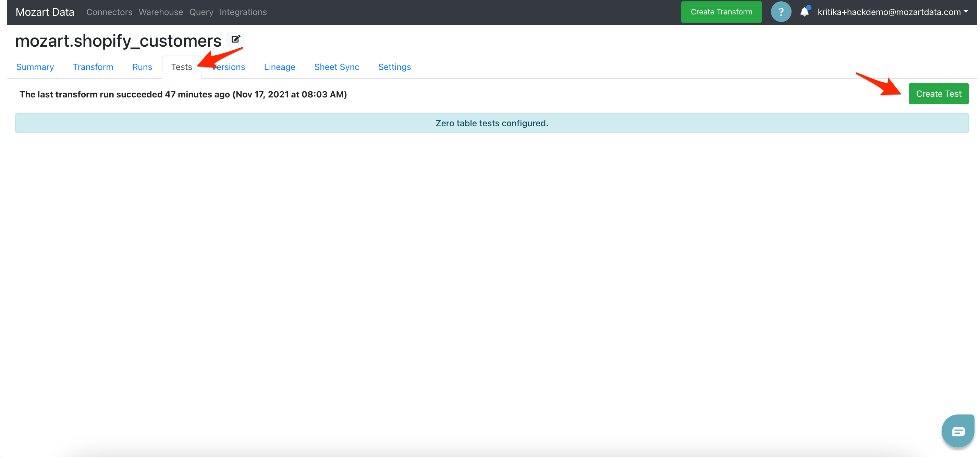The image size is (980, 457).
Task: Switch to the Summary tab
Action: [35, 67]
